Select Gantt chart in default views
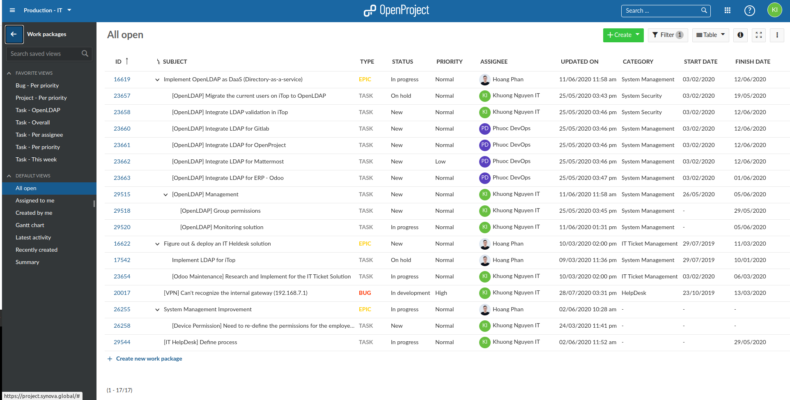This screenshot has width=790, height=400. tap(33, 225)
